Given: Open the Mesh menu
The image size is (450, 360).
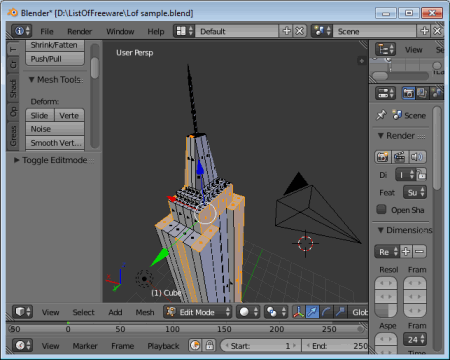Looking at the screenshot, I should pos(145,312).
